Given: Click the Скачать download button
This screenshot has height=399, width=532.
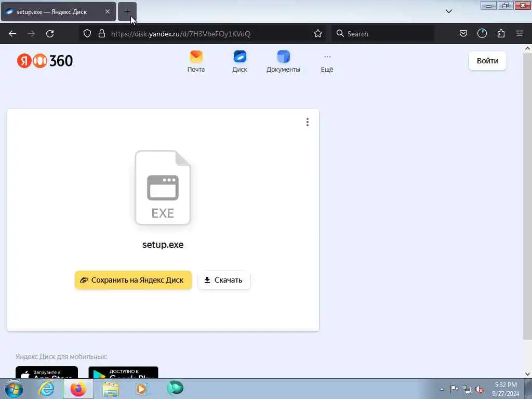Looking at the screenshot, I should tap(224, 280).
